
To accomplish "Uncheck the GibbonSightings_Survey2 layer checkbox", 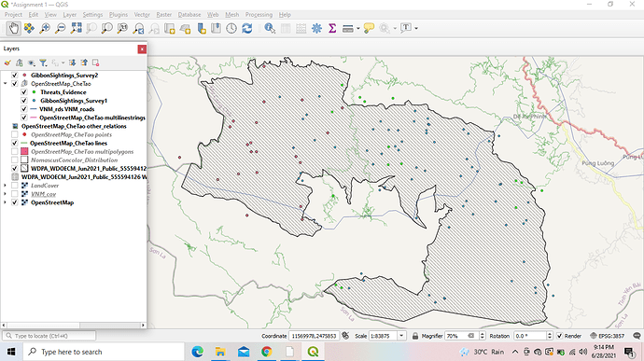I will click(x=15, y=76).
